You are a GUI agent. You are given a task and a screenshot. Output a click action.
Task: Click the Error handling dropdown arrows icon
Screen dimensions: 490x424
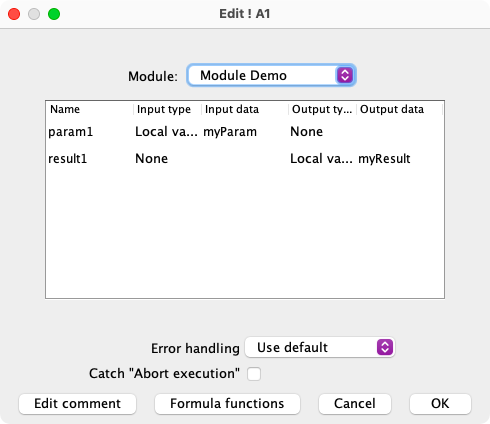[385, 347]
